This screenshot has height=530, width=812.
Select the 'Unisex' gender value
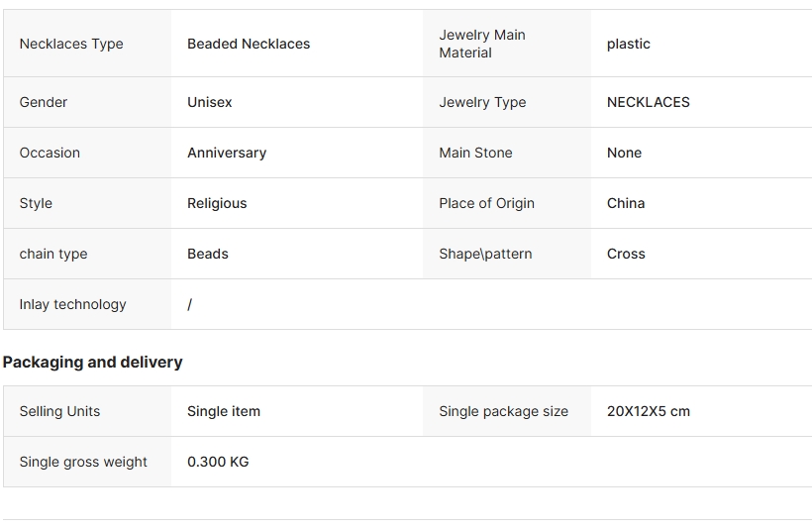[210, 102]
